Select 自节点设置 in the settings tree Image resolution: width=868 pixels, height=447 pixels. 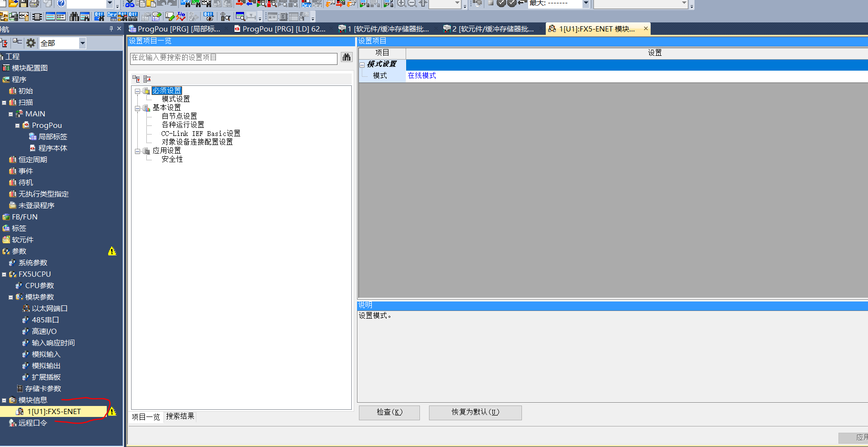click(179, 116)
